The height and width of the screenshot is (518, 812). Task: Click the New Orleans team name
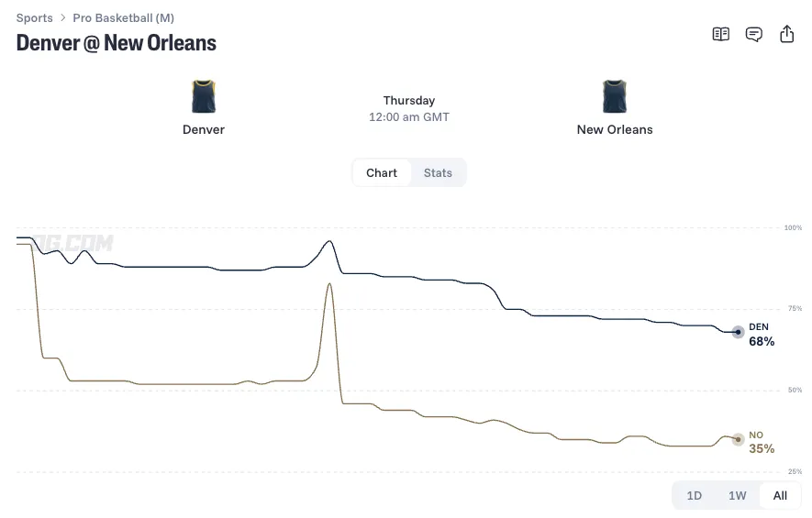click(615, 129)
